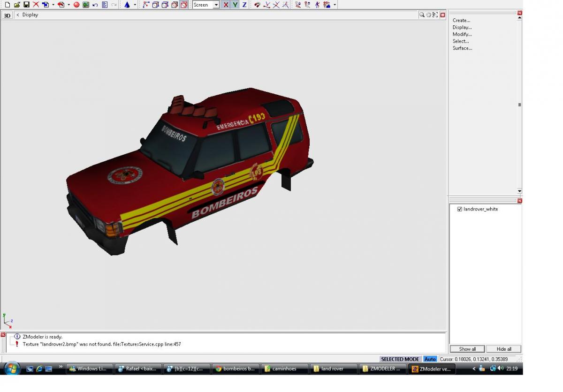Click the red X delete icon in toolbar
Image resolution: width=563 pixels, height=392 pixels.
click(36, 5)
